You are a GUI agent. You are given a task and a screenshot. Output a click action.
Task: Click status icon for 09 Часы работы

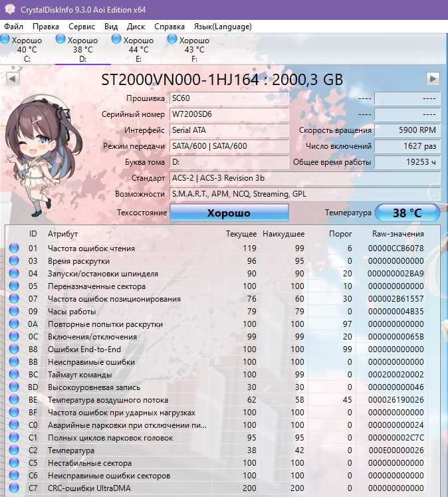point(14,311)
